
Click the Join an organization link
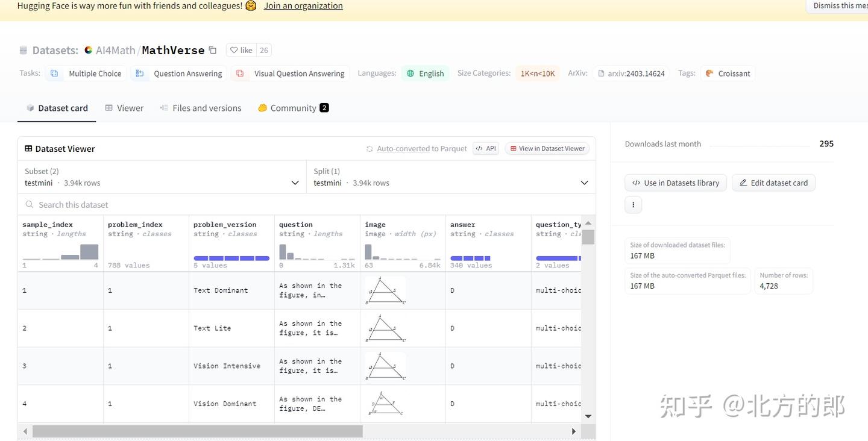click(x=303, y=6)
